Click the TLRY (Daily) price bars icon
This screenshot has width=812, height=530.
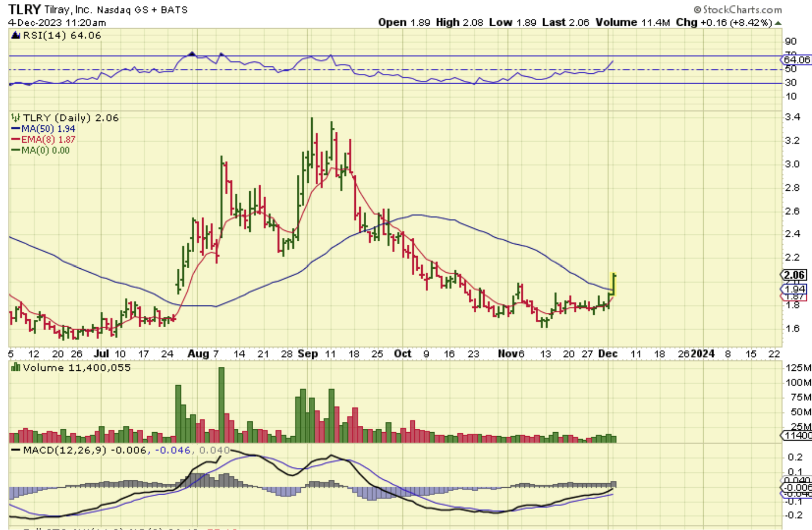coord(16,118)
